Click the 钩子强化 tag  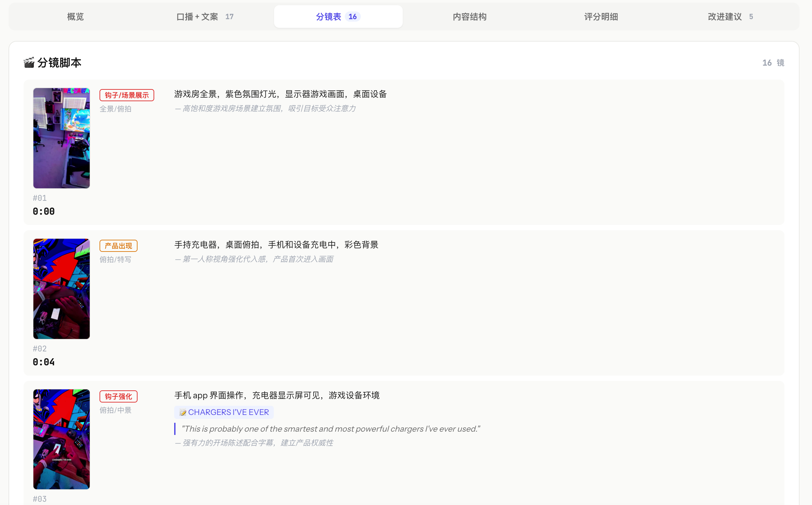pyautogui.click(x=118, y=397)
